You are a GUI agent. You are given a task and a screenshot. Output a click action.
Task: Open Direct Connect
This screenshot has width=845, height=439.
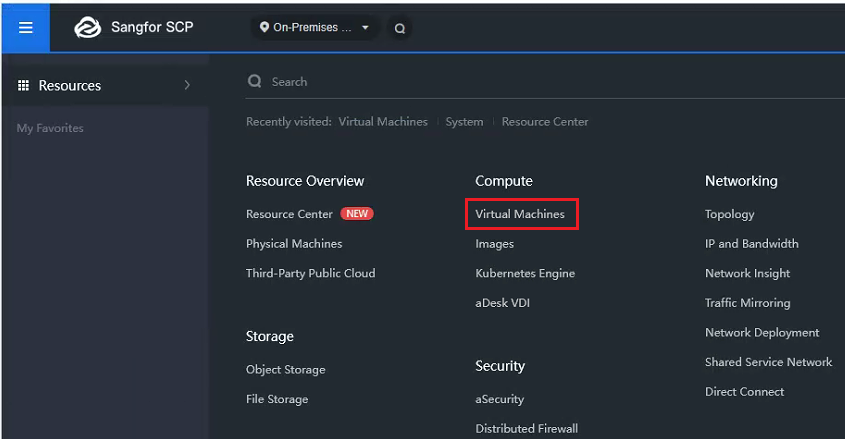point(745,392)
